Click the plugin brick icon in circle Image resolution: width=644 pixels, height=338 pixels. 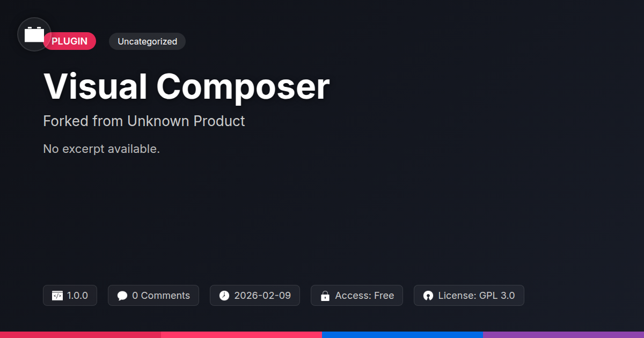[x=34, y=34]
